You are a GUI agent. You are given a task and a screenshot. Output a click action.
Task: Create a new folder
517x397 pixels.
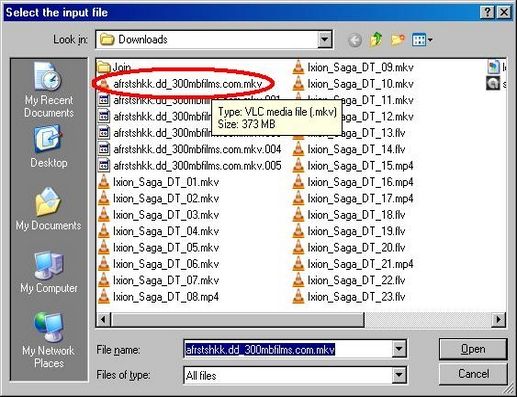tap(398, 40)
